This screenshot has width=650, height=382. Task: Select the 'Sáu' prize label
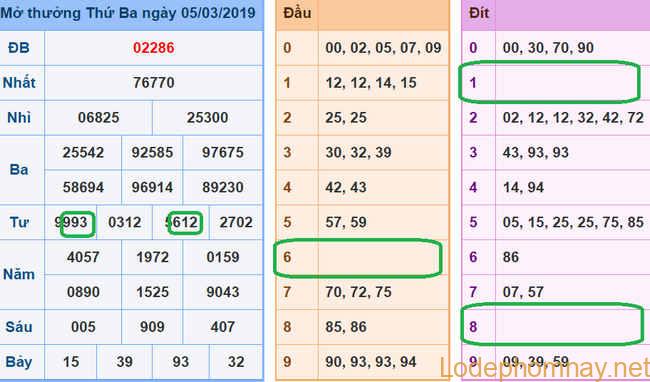coord(19,327)
